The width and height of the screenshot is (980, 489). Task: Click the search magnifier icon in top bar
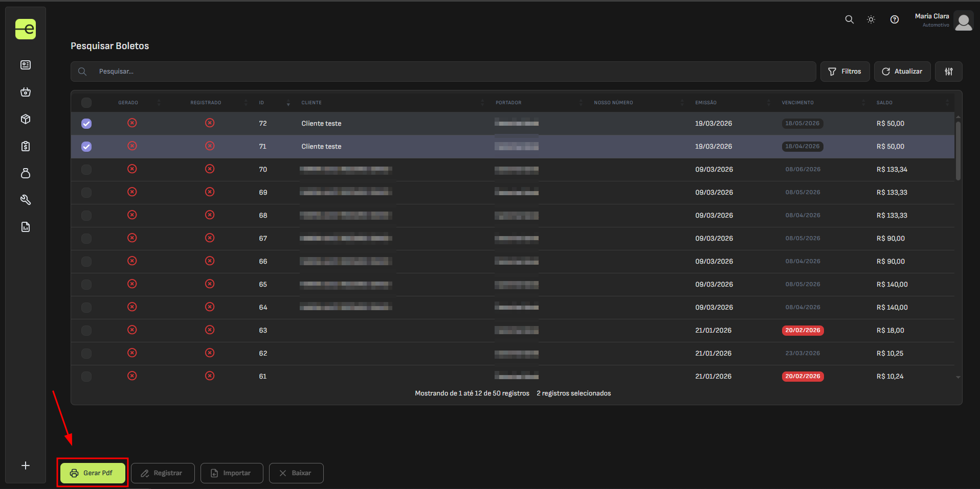pos(849,19)
